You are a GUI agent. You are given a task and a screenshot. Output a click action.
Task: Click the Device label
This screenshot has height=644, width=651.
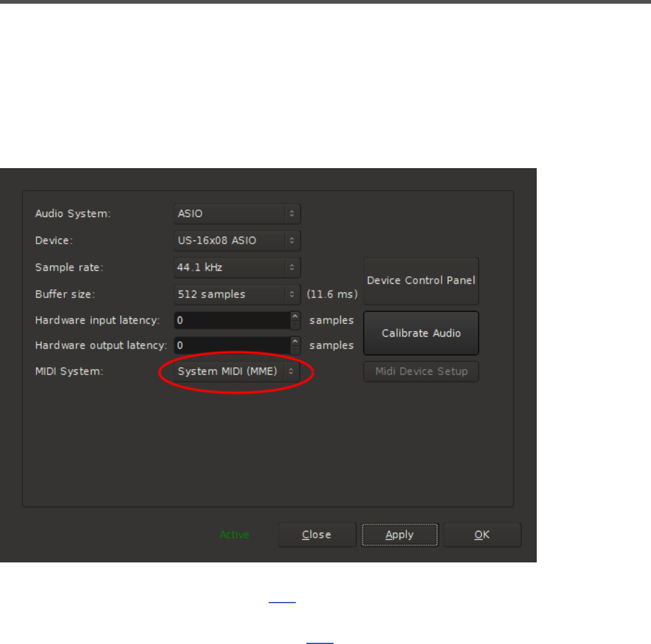[54, 240]
